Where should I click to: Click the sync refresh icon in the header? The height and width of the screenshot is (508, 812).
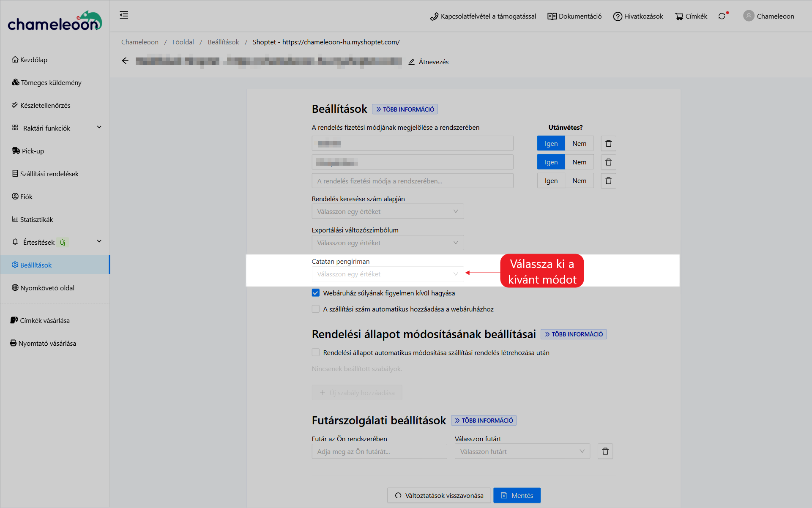722,16
